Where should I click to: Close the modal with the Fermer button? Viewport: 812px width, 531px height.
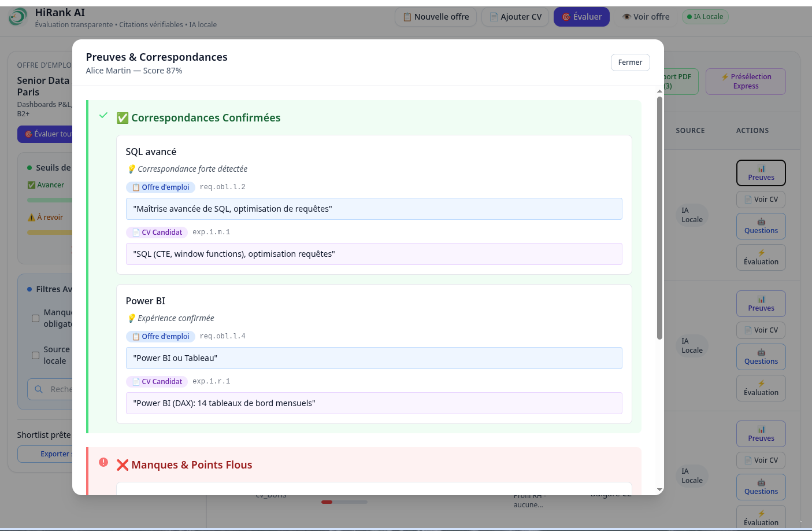tap(630, 62)
